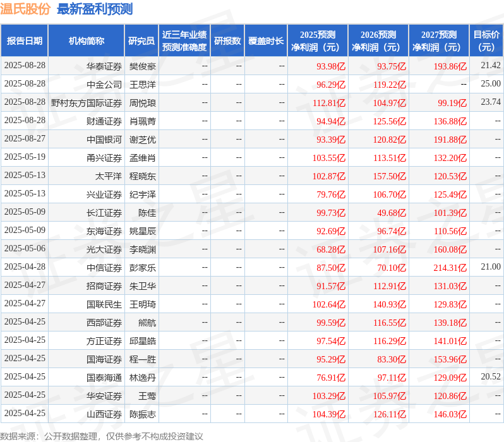Click the 目标价 column header
This screenshot has width=504, height=442.
tap(487, 41)
